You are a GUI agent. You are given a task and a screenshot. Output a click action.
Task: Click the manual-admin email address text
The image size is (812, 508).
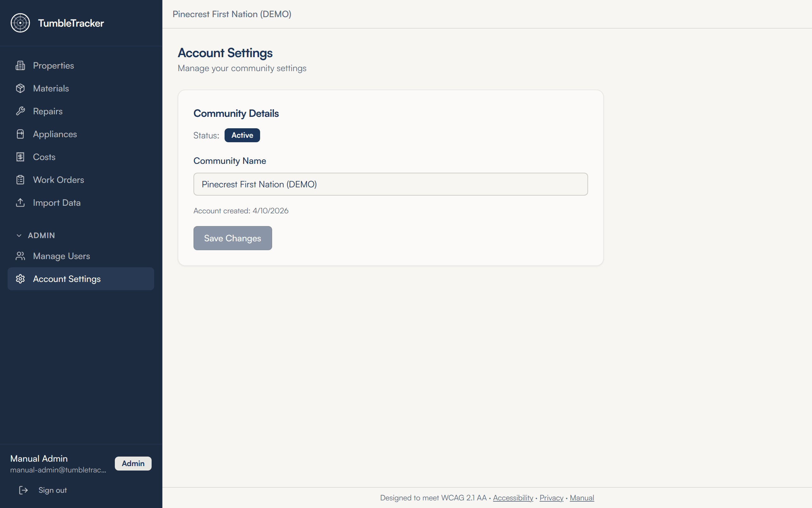pos(58,470)
